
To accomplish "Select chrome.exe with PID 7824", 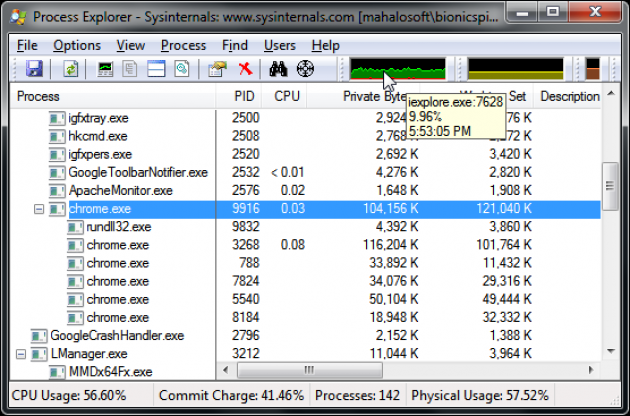I will point(305,281).
